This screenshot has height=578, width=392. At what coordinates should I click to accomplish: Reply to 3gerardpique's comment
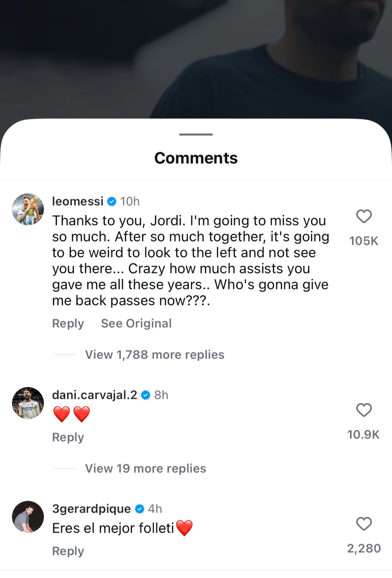(67, 551)
